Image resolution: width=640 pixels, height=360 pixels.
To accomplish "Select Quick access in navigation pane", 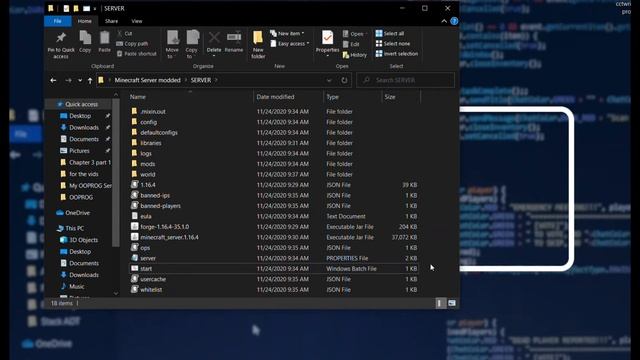I will (81, 104).
